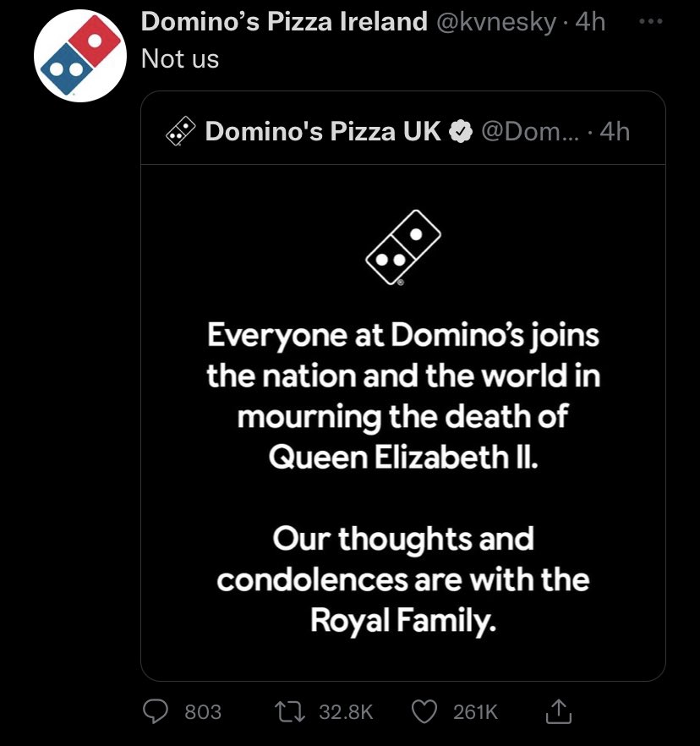
Task: Click the 32.8K retweets count
Action: 346,712
